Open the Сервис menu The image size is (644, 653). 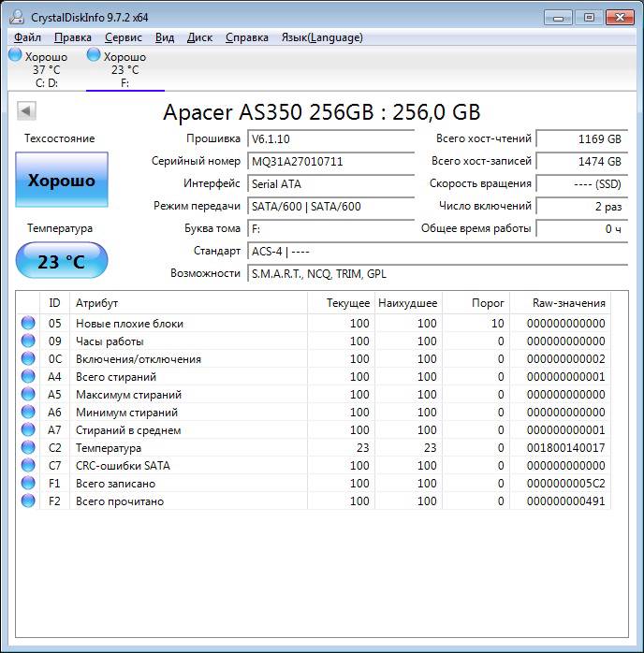(x=124, y=37)
